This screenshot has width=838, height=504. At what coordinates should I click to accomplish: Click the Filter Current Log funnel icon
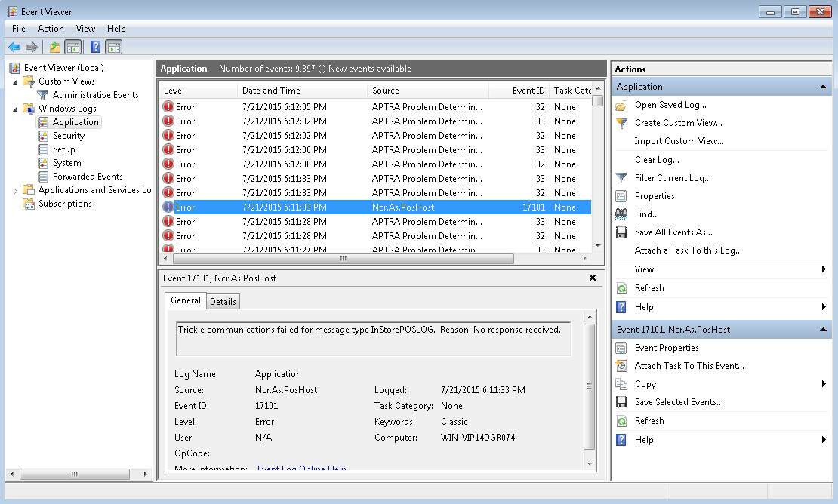621,178
